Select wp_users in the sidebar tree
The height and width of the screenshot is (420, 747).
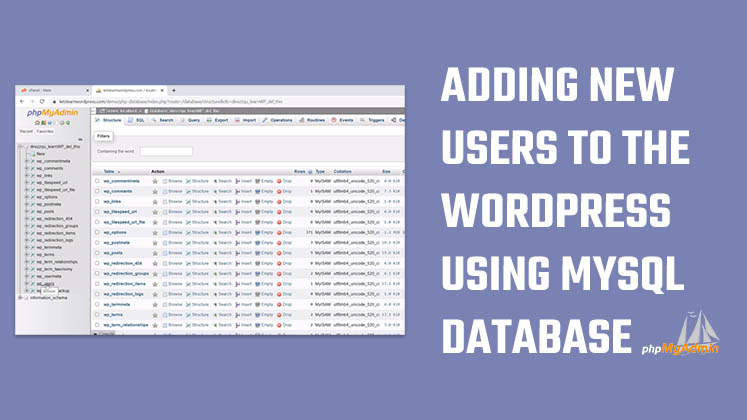pos(45,283)
